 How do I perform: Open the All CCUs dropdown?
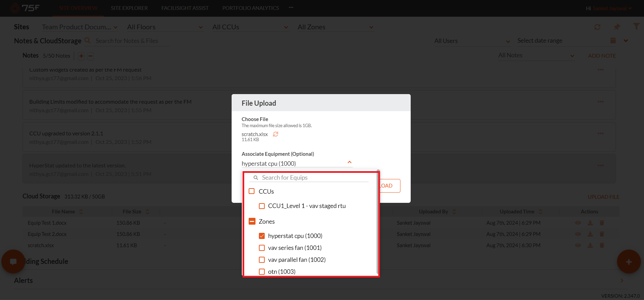[250, 27]
